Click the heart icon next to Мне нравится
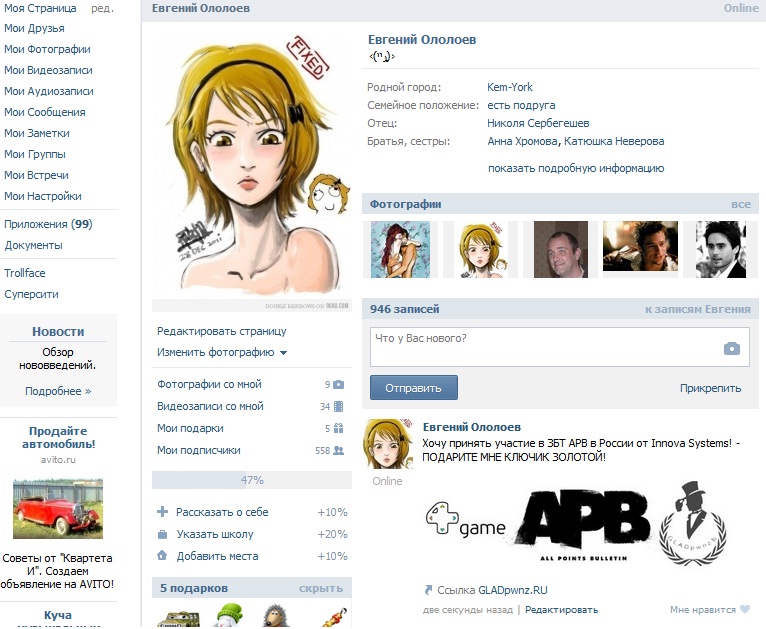Screen dimensions: 766x629 tap(744, 610)
